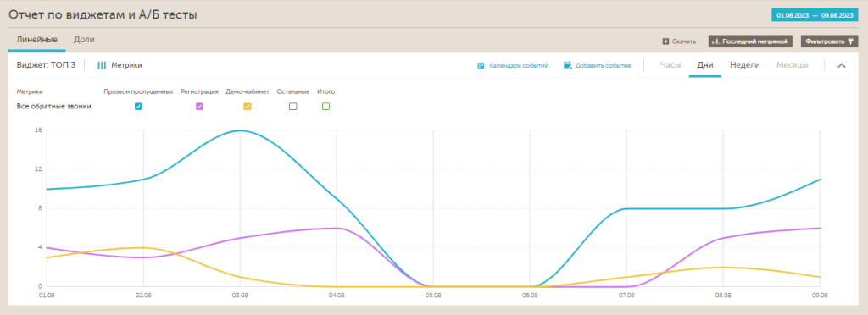Click the download icon next to Скачать
Viewport: 868px width, 315px height.
pyautogui.click(x=666, y=41)
